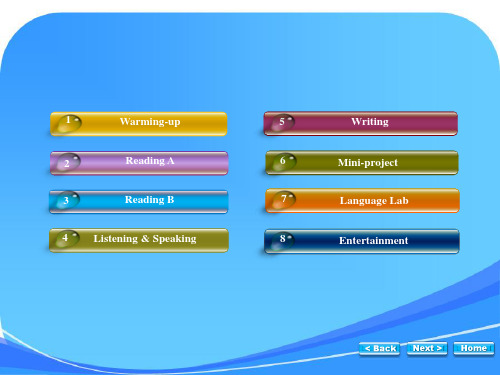
Task: Click the number 4 droplet icon
Action: pyautogui.click(x=67, y=239)
